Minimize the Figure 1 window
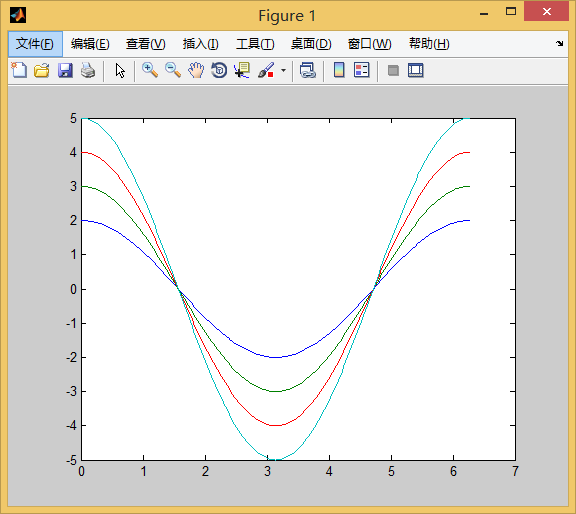This screenshot has height=514, width=576. pos(484,14)
